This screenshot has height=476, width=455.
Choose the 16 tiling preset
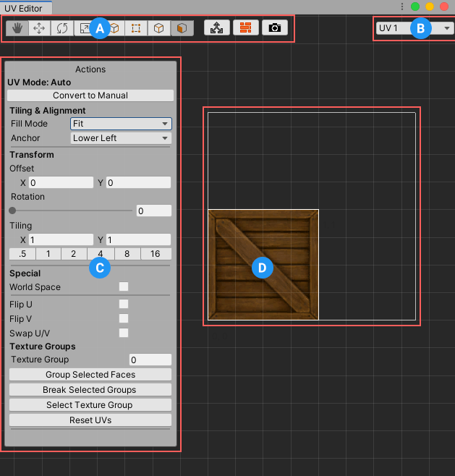coord(156,254)
